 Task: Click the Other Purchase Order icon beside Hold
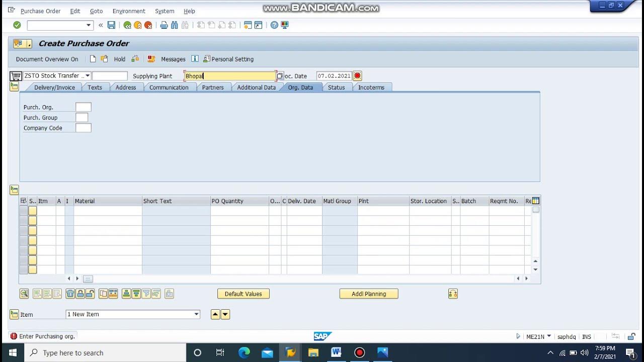pos(105,59)
